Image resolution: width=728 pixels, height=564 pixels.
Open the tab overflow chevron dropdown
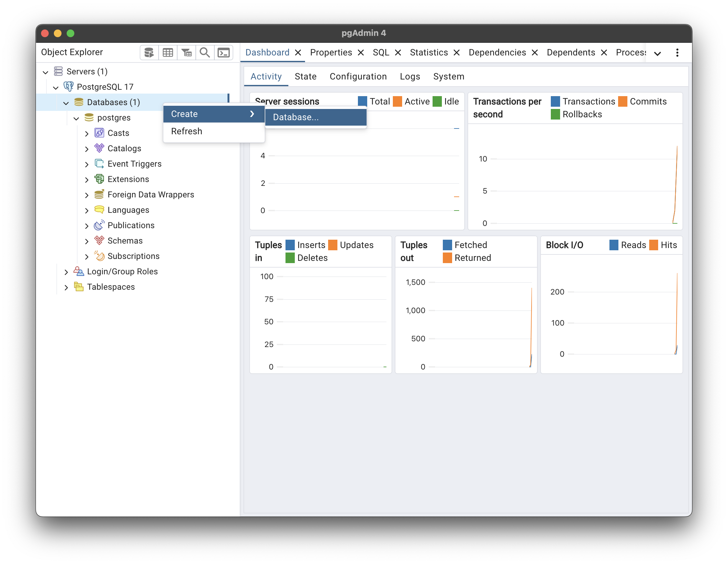point(657,53)
